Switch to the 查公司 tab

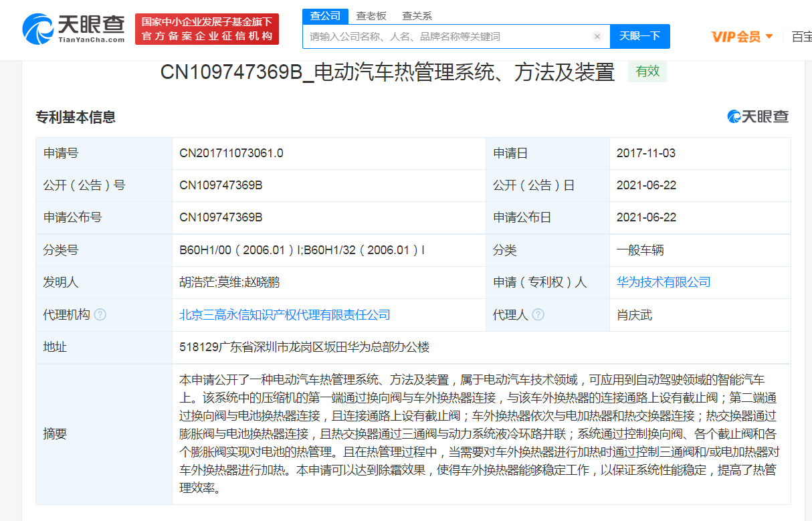tap(326, 16)
